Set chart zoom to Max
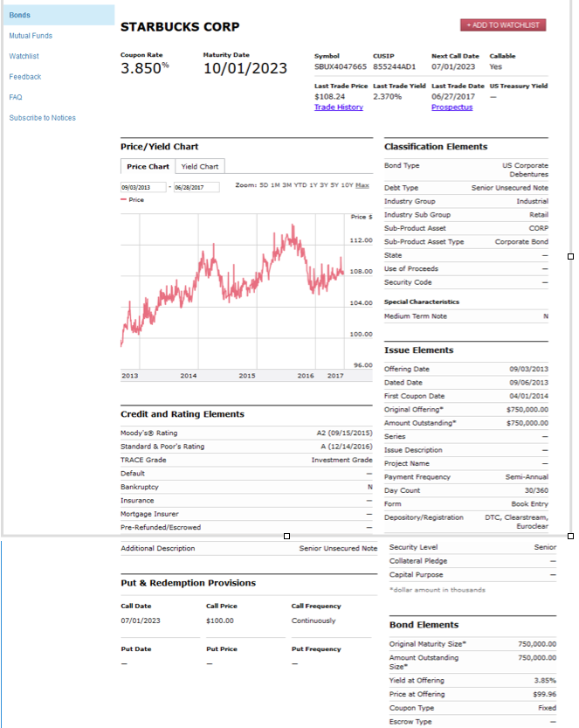Screen dimensions: 579x728 (362, 185)
